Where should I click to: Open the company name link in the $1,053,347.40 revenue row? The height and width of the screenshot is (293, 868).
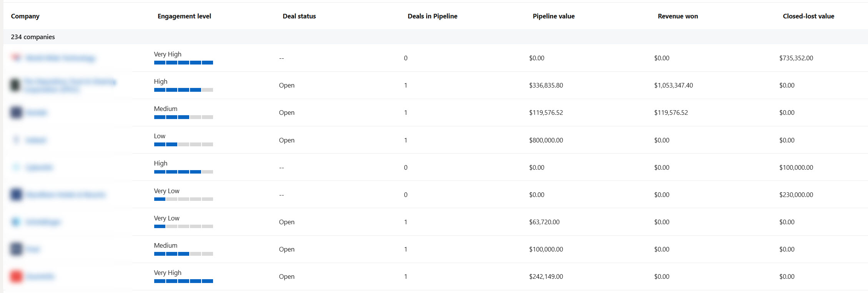point(70,82)
